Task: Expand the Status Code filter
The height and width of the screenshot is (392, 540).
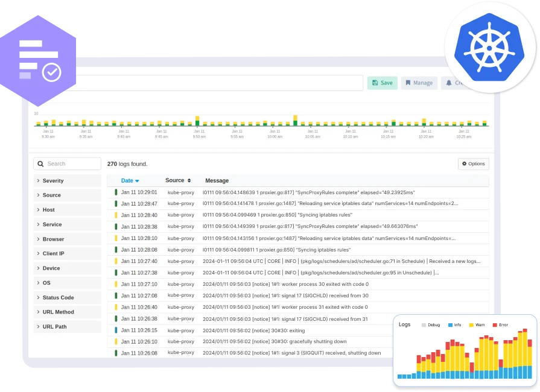Action: point(67,298)
